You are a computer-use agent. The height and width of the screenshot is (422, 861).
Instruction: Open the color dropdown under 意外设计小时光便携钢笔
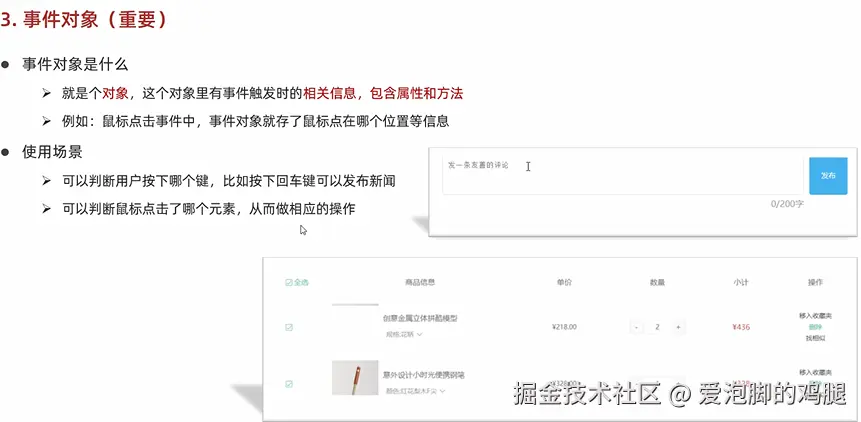tap(415, 391)
